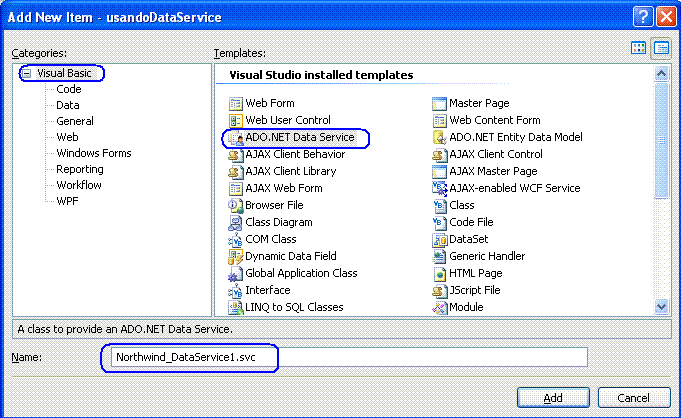Select the "HTML Page" template label

click(476, 273)
